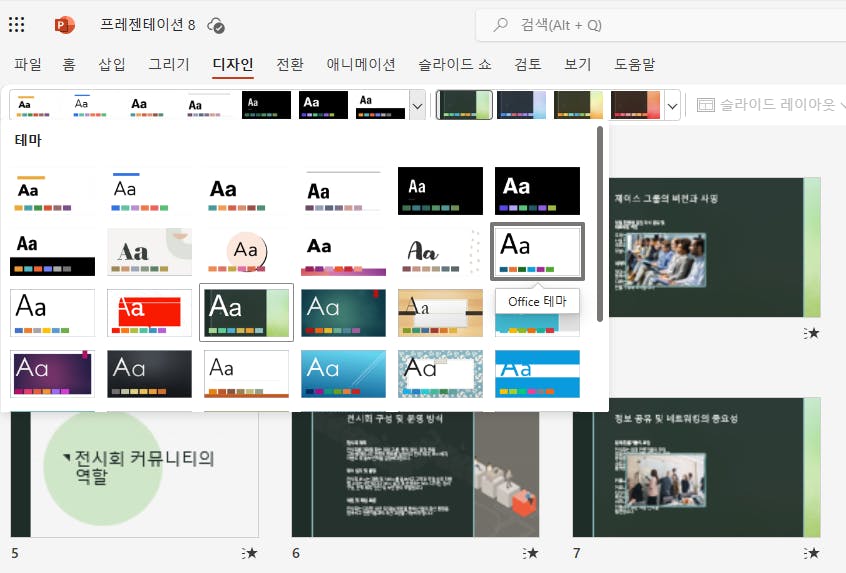
Task: Open the app launcher waffle icon
Action: (16, 25)
